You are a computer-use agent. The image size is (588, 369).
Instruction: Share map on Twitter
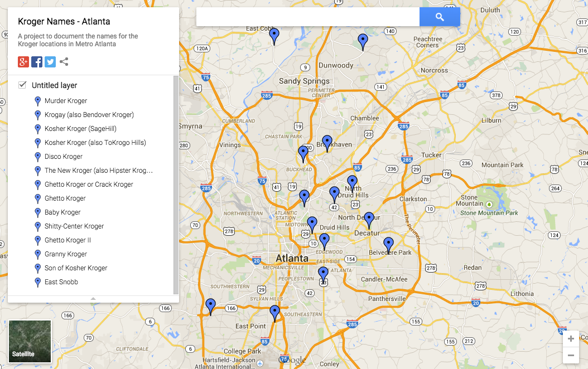(x=50, y=62)
